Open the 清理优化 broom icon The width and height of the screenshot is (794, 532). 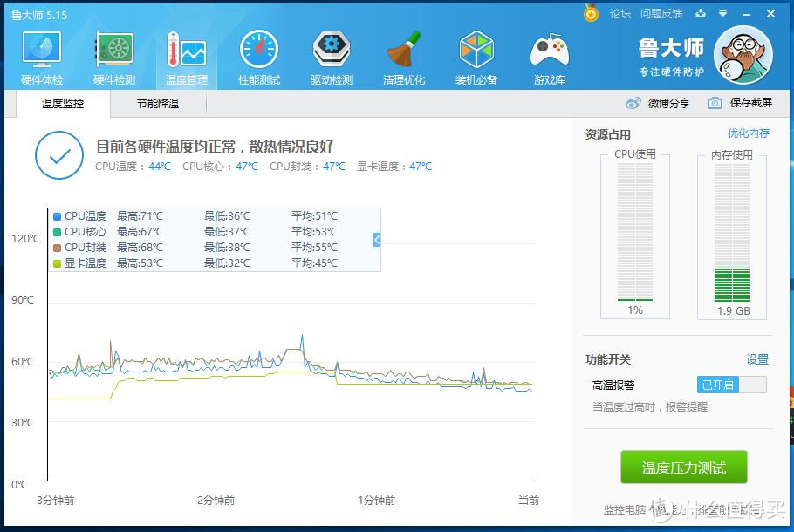[x=404, y=49]
